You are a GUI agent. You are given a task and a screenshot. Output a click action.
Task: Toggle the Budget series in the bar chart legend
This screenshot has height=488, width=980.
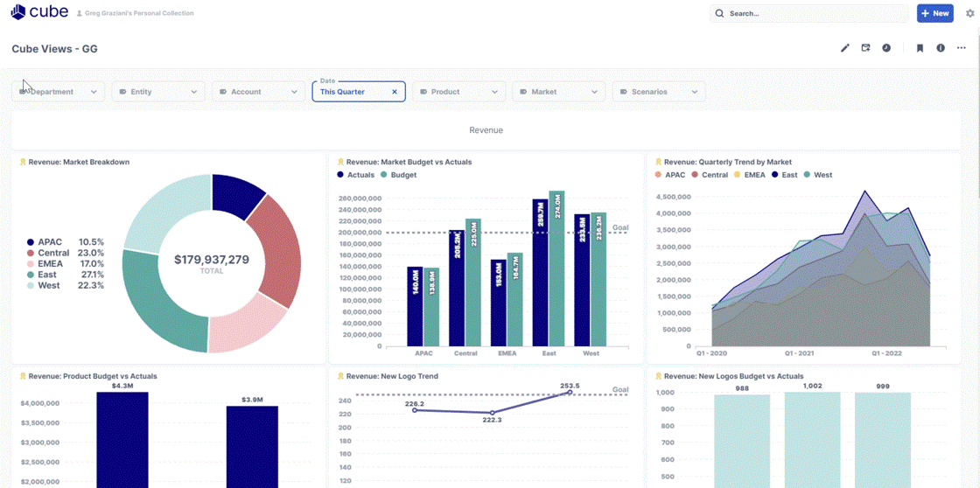398,175
